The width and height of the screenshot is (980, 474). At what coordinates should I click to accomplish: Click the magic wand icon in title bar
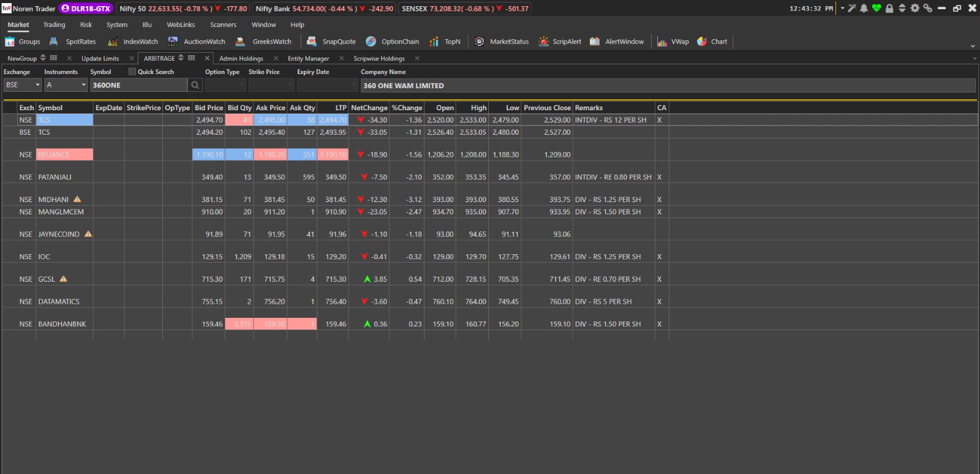[x=852, y=9]
